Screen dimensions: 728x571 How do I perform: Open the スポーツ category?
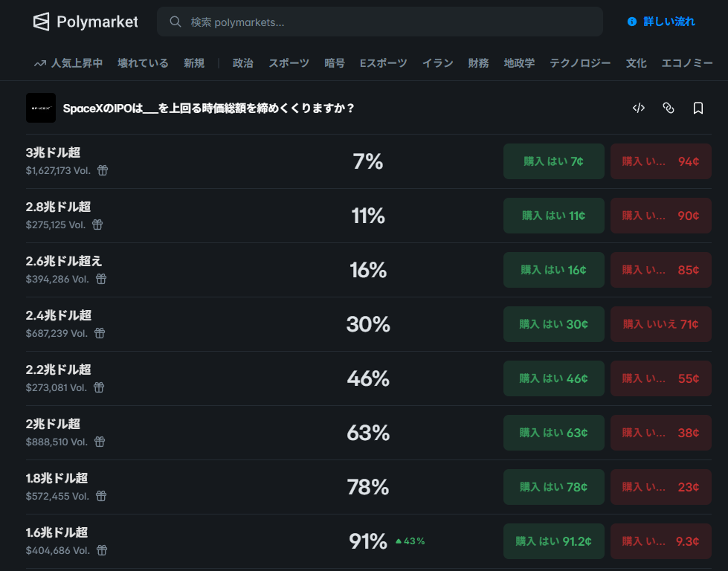(289, 63)
